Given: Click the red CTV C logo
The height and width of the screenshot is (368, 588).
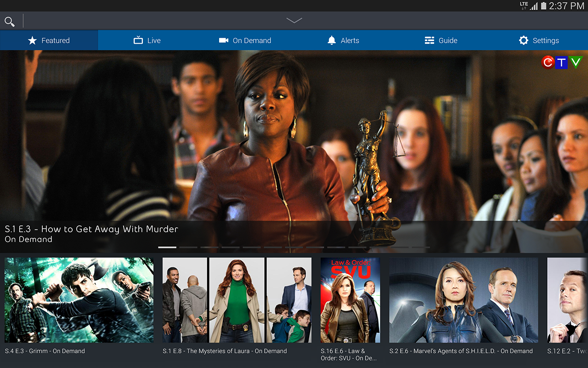Looking at the screenshot, I should [x=547, y=62].
